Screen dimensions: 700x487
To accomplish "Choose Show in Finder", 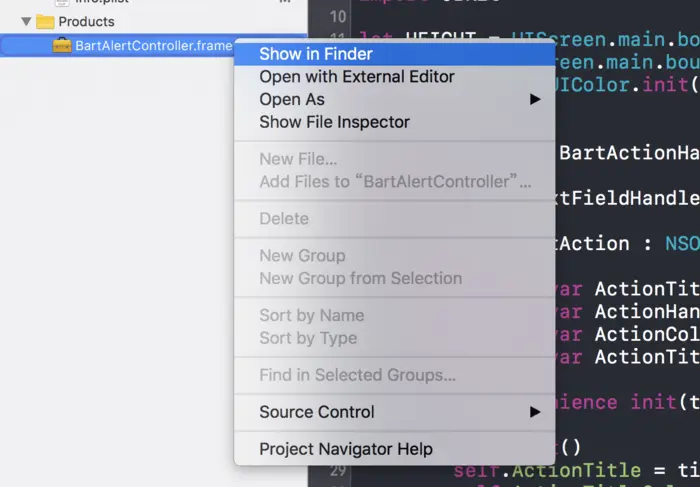I will coord(315,54).
